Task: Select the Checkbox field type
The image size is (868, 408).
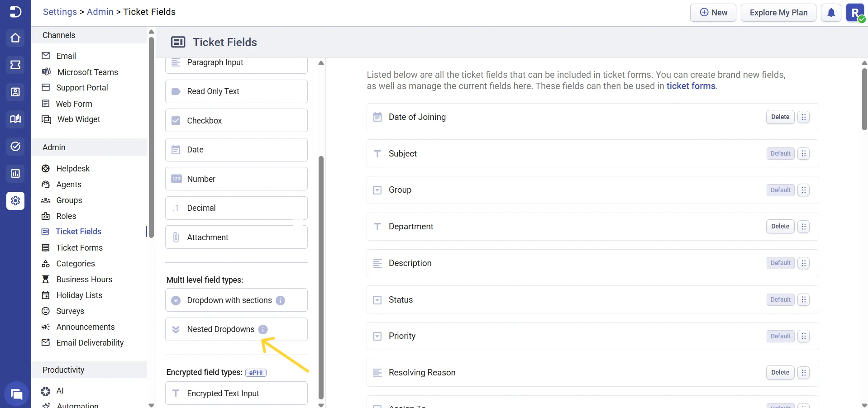Action: click(236, 120)
